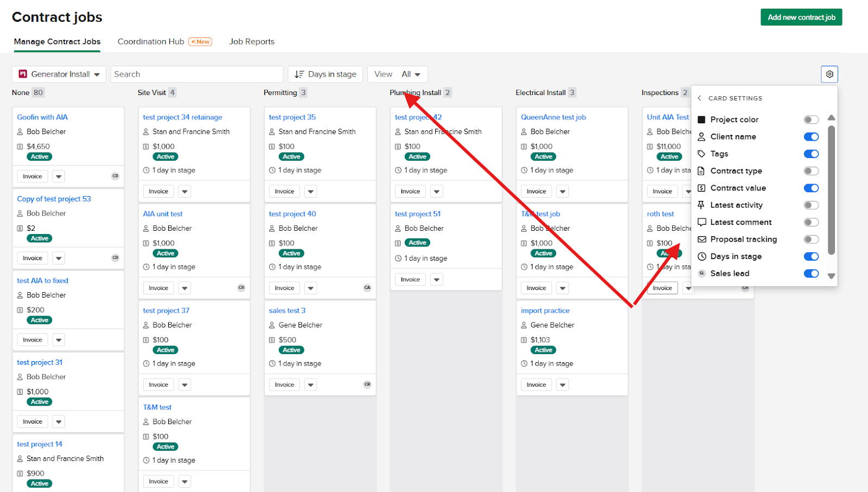Turn off the Client name toggle
Screen dimensions: 868x492
[x=811, y=137]
